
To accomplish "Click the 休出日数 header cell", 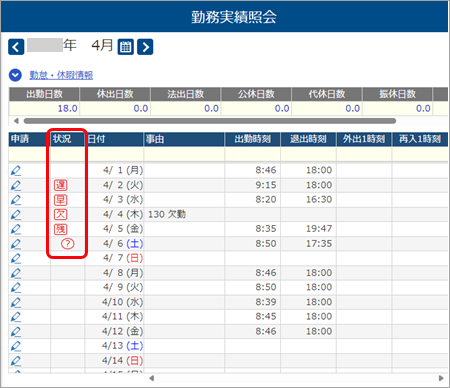I will [115, 94].
